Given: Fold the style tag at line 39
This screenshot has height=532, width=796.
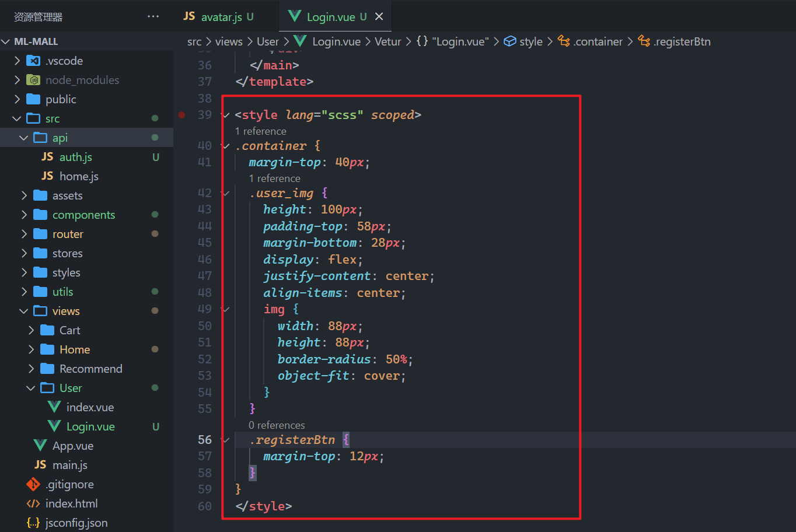Looking at the screenshot, I should [226, 115].
